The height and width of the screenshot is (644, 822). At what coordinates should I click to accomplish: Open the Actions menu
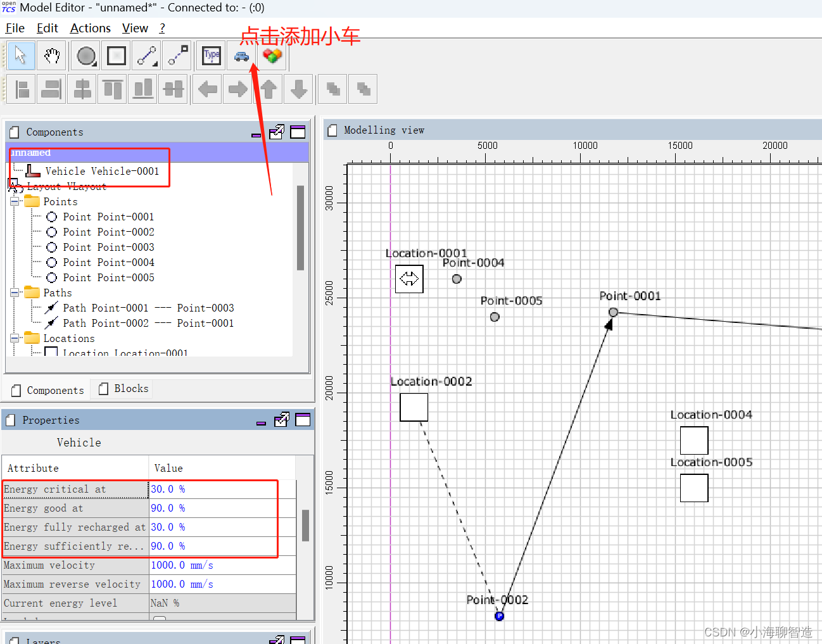[x=90, y=28]
